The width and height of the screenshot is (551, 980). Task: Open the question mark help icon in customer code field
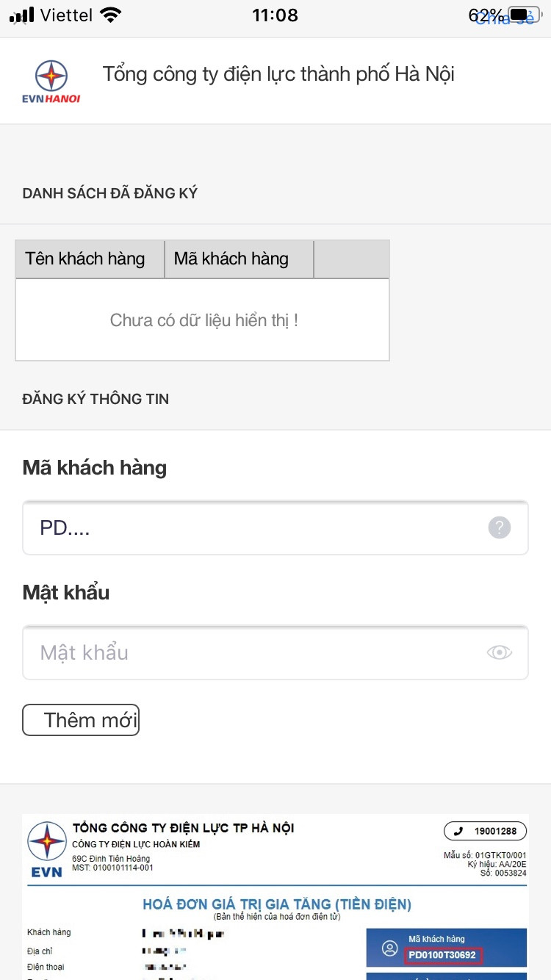(499, 527)
